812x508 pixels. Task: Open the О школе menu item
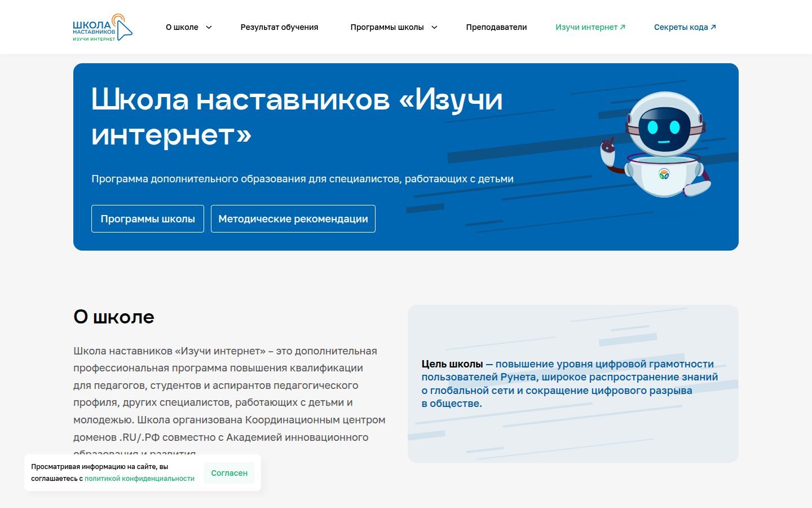click(x=182, y=27)
